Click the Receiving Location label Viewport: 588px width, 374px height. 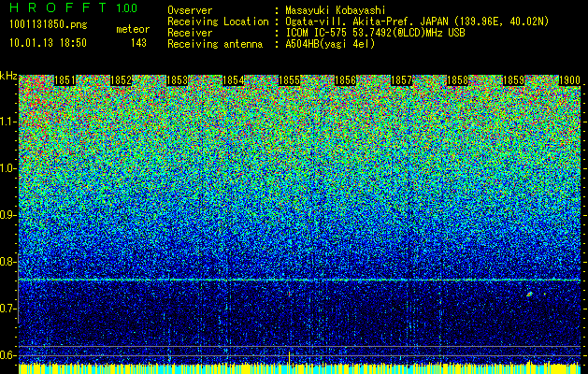(x=218, y=22)
